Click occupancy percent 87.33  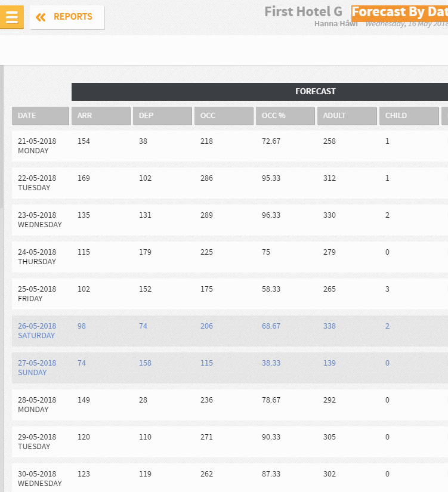click(271, 475)
